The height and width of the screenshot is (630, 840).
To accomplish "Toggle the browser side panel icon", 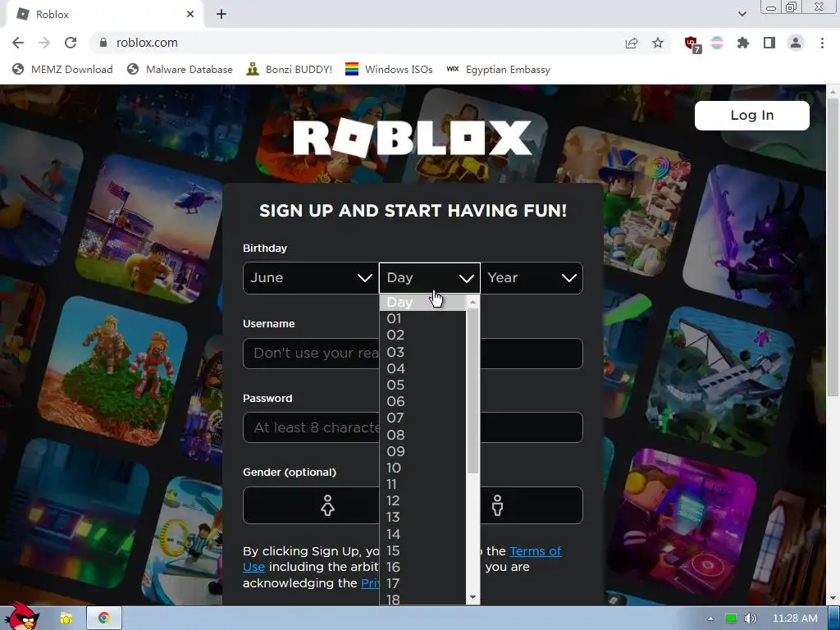I will [x=769, y=43].
